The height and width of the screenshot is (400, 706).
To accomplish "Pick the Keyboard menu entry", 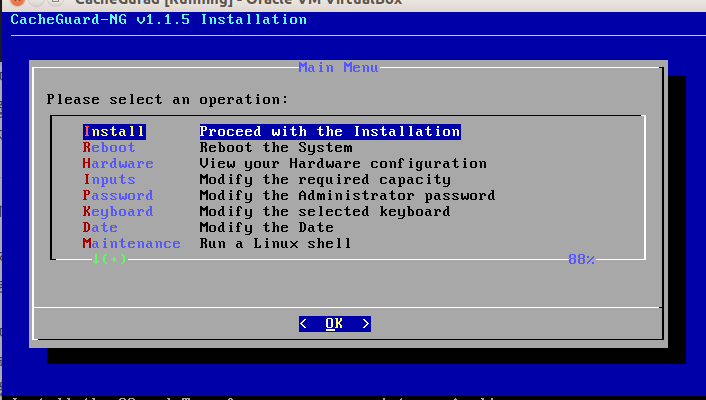I will 118,212.
